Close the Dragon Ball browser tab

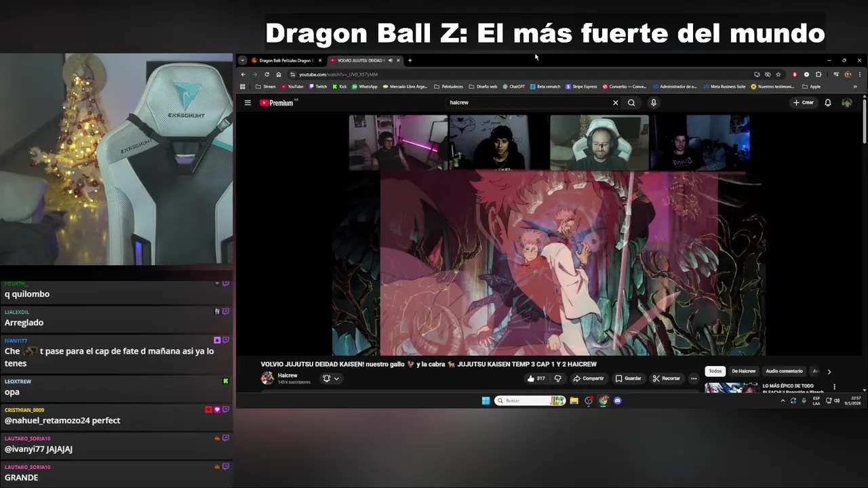(x=321, y=60)
